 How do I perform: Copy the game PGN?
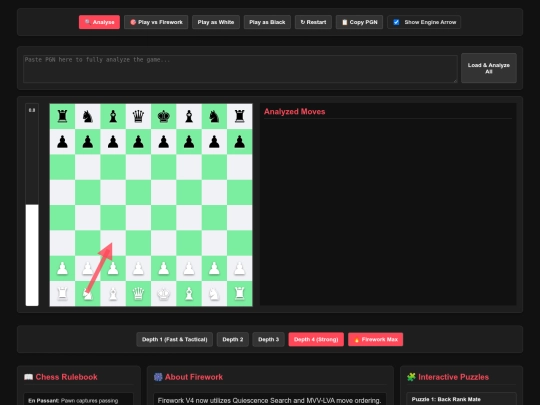tap(359, 22)
